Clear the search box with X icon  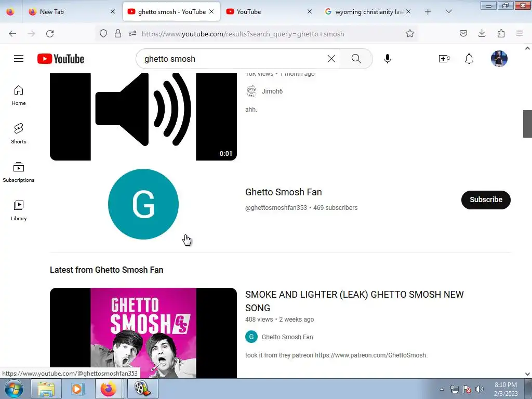pyautogui.click(x=331, y=59)
